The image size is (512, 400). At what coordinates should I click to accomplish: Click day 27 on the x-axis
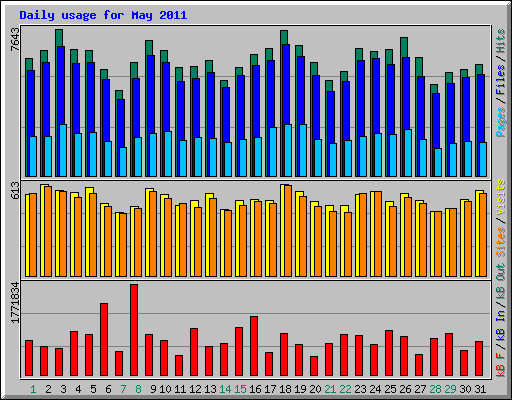click(420, 389)
